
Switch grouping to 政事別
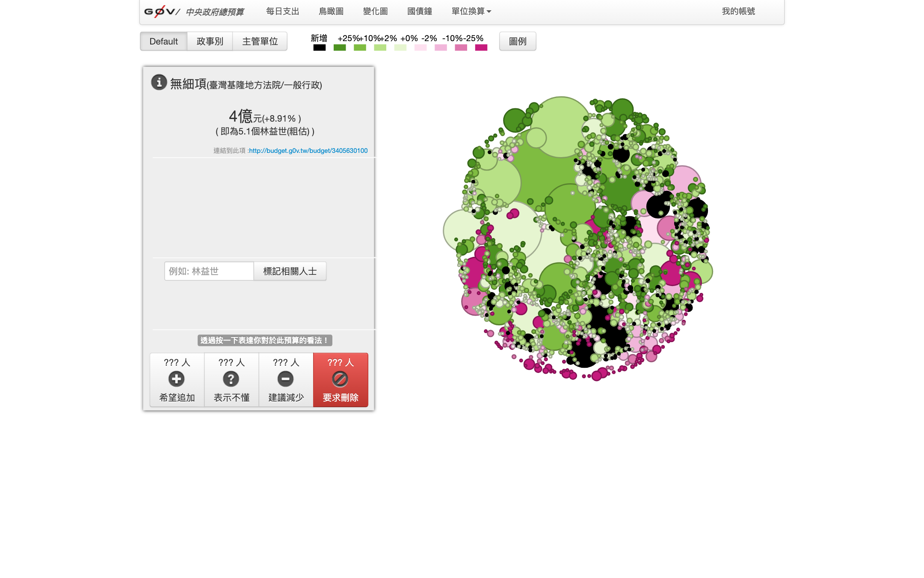click(210, 42)
